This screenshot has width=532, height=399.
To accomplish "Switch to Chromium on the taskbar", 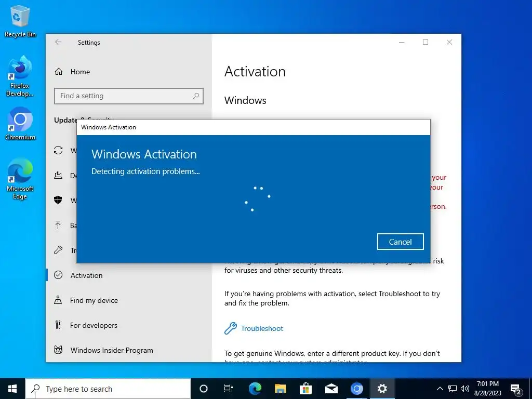I will [x=356, y=389].
